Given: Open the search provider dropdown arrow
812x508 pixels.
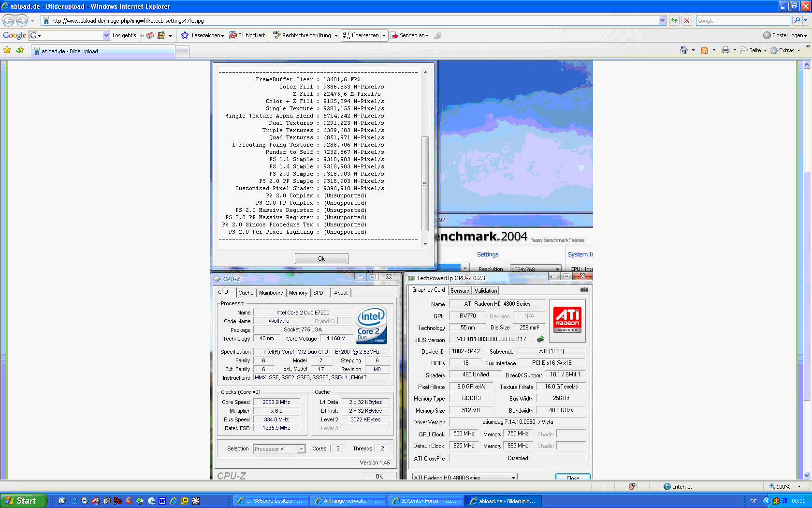Looking at the screenshot, I should click(x=806, y=20).
